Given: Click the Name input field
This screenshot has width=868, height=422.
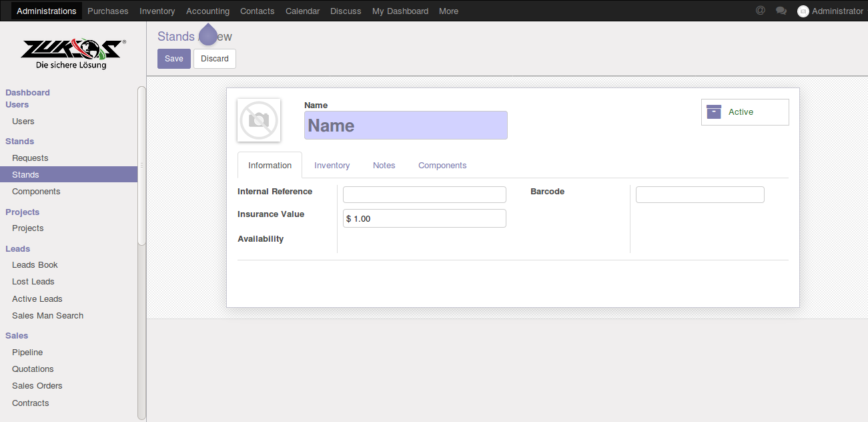Looking at the screenshot, I should point(406,126).
